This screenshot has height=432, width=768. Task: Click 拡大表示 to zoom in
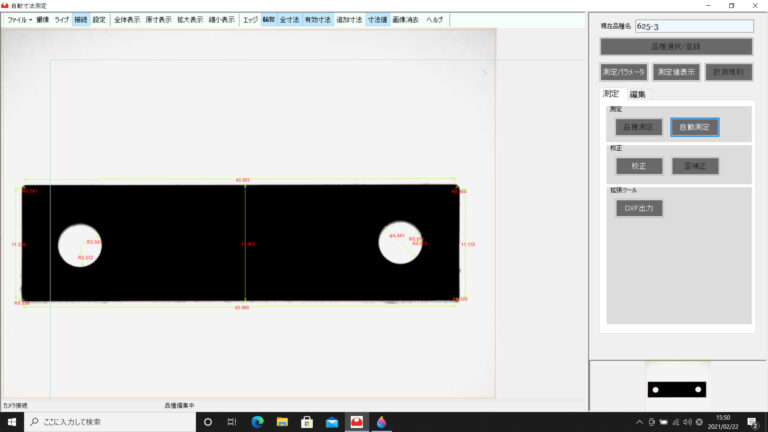(x=190, y=19)
